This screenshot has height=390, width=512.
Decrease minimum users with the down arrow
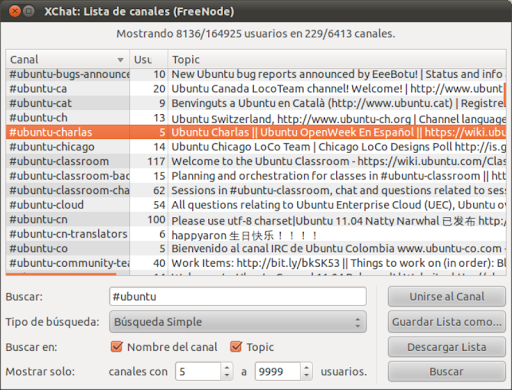[227, 376]
